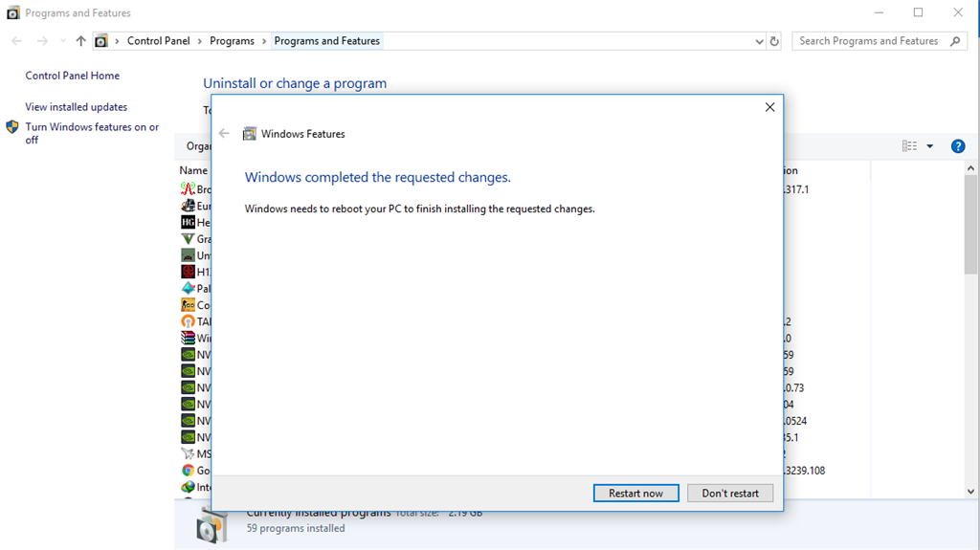The width and height of the screenshot is (980, 550).
Task: Click Turn Windows features on or off
Action: click(x=92, y=133)
